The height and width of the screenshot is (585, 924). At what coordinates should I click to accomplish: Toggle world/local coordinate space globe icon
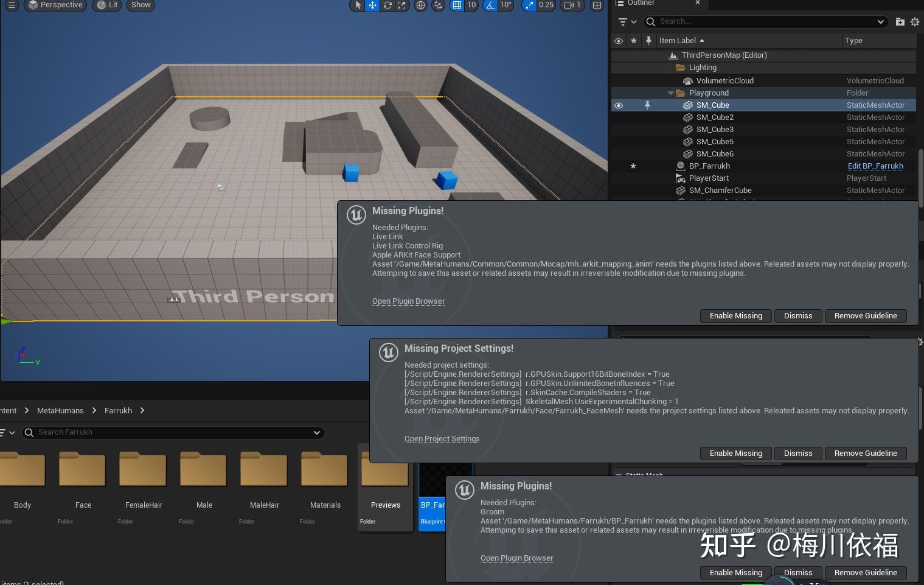pyautogui.click(x=420, y=5)
